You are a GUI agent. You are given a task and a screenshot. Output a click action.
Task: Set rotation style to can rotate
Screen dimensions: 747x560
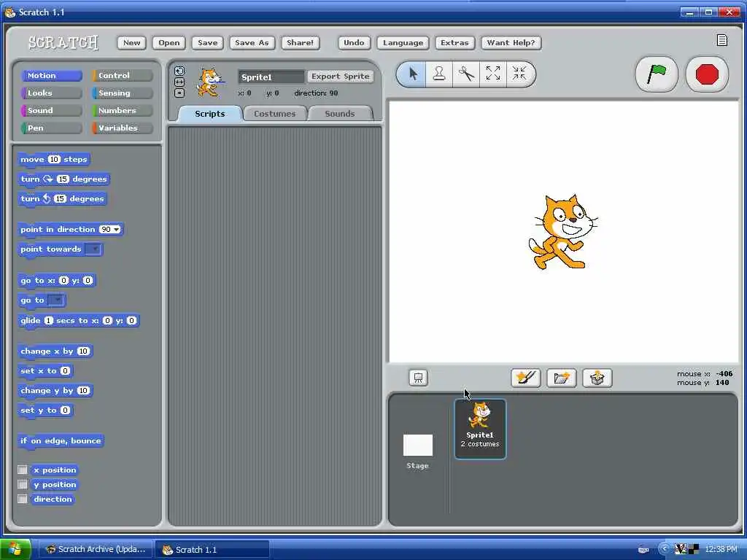click(x=179, y=71)
